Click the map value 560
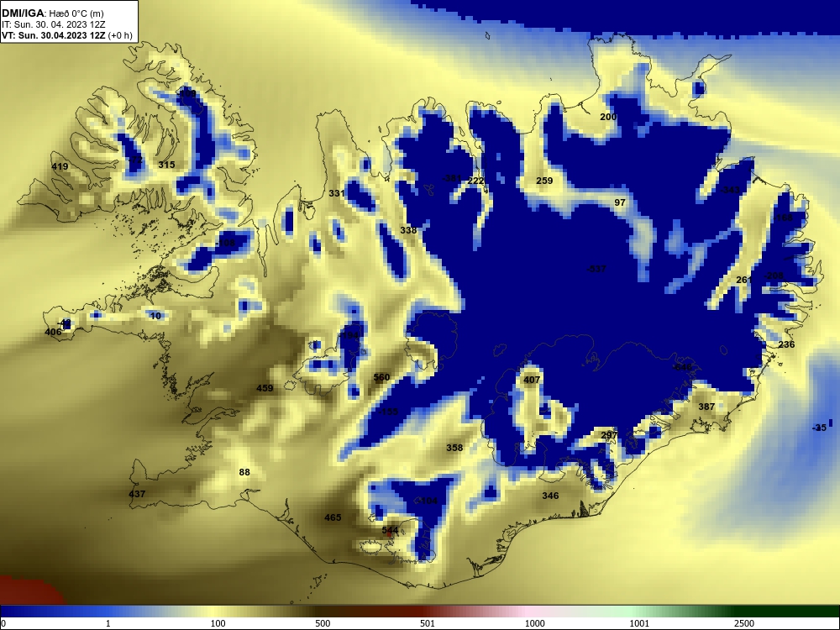Screen dimensions: 840x630 click(381, 378)
